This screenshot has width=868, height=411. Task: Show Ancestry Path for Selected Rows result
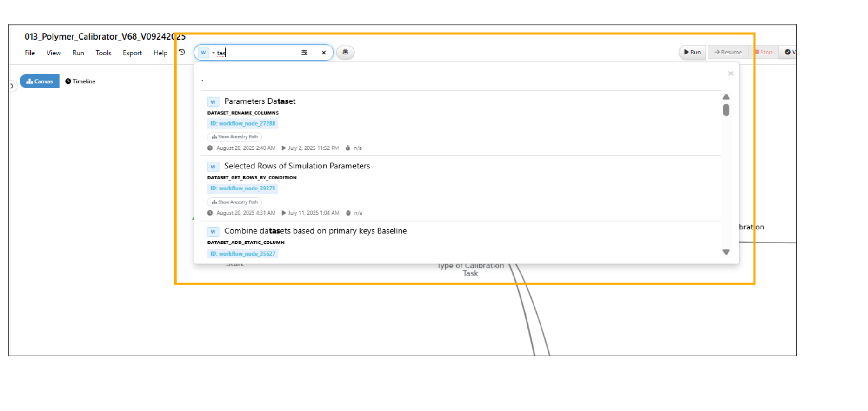point(234,202)
